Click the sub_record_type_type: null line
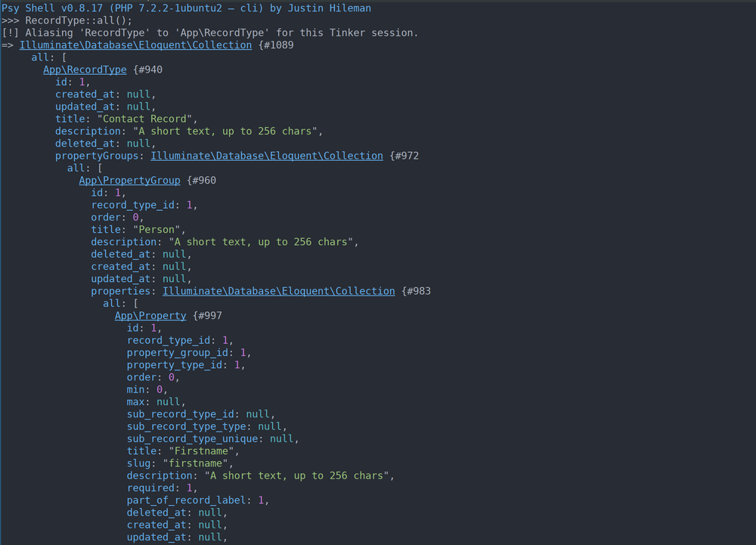Screen dimensions: 756x545 point(207,426)
